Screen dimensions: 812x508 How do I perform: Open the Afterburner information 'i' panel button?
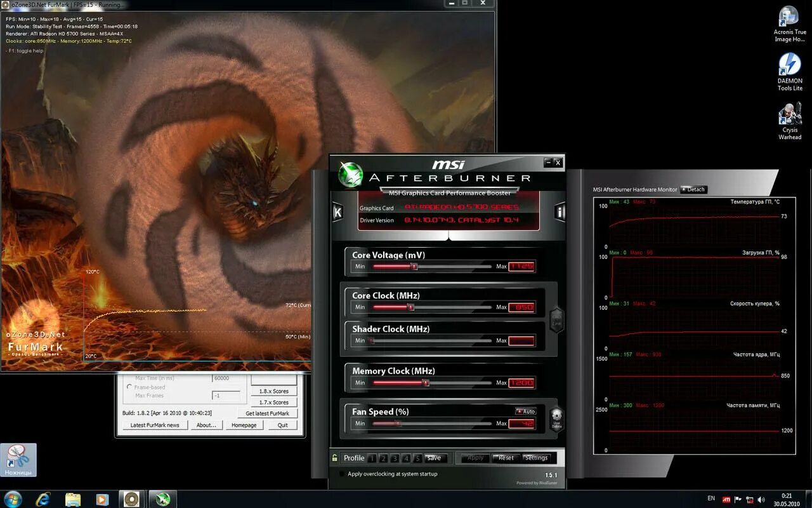(560, 212)
